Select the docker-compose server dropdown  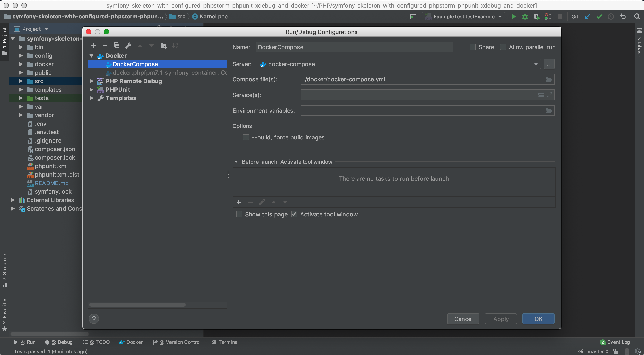pyautogui.click(x=398, y=64)
